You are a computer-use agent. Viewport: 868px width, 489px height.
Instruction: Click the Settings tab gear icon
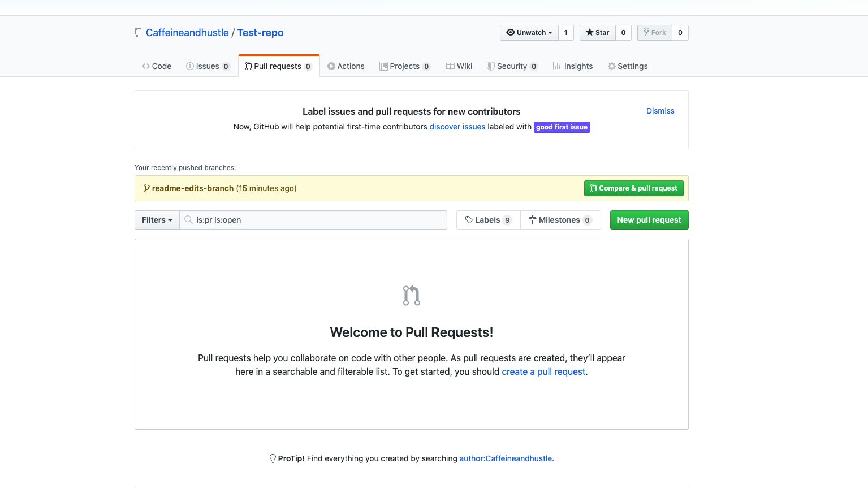pyautogui.click(x=611, y=66)
